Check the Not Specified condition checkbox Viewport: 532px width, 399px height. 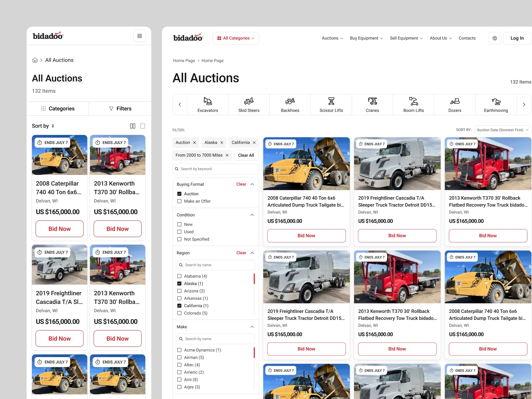tap(179, 239)
